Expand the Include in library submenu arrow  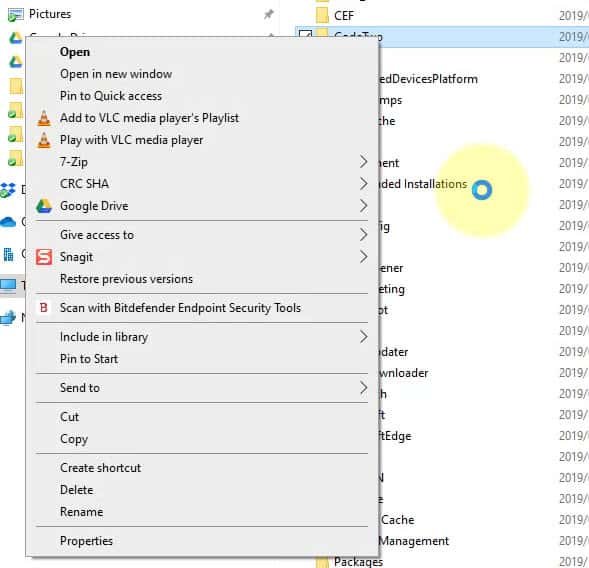[363, 337]
